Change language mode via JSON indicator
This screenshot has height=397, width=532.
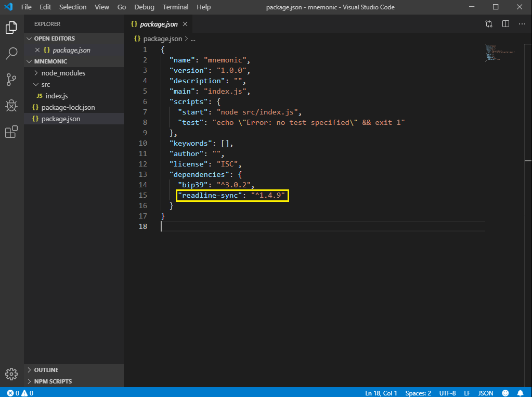pos(486,393)
